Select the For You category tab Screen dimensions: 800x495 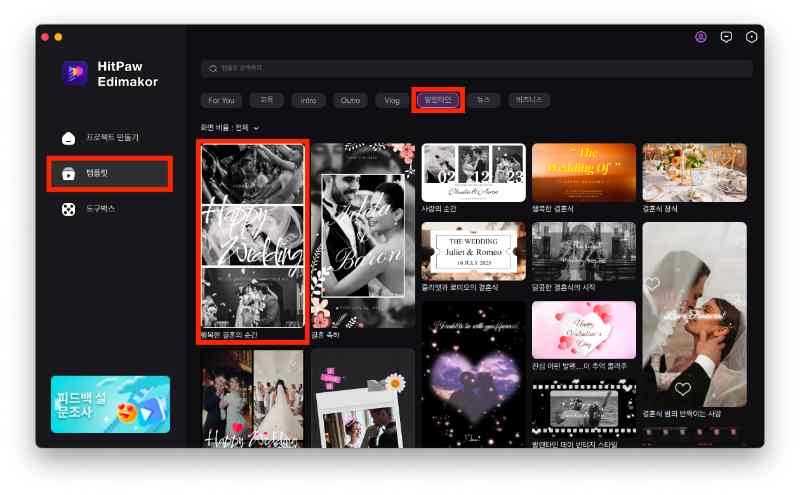[x=221, y=100]
